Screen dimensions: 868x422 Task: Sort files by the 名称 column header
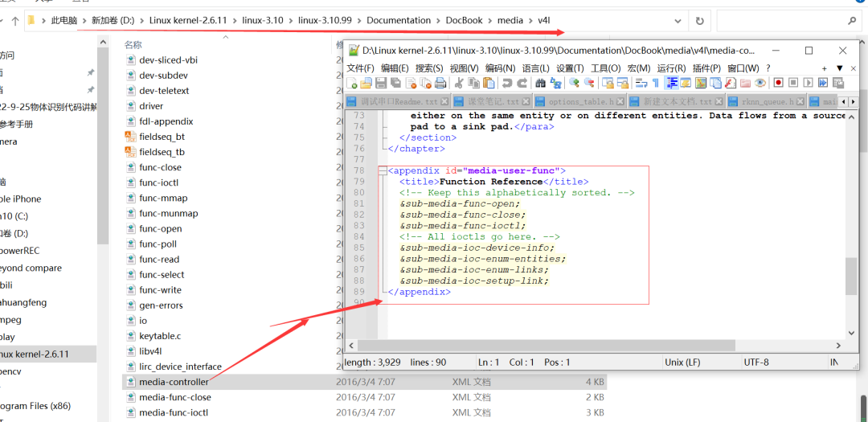pos(133,45)
